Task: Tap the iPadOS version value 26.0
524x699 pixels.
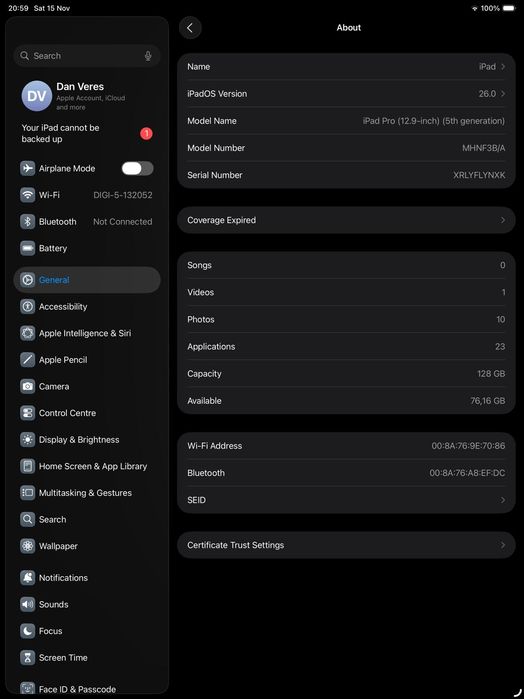Action: point(487,94)
